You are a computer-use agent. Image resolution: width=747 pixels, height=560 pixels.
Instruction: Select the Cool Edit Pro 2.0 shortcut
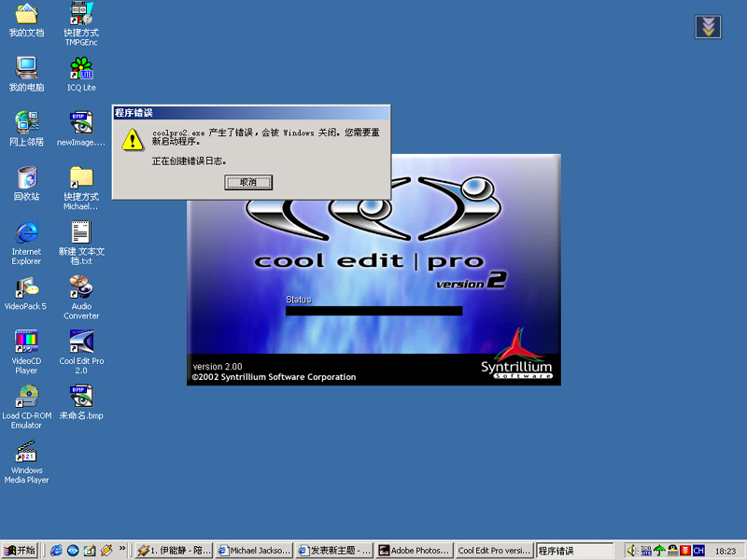[x=81, y=353]
